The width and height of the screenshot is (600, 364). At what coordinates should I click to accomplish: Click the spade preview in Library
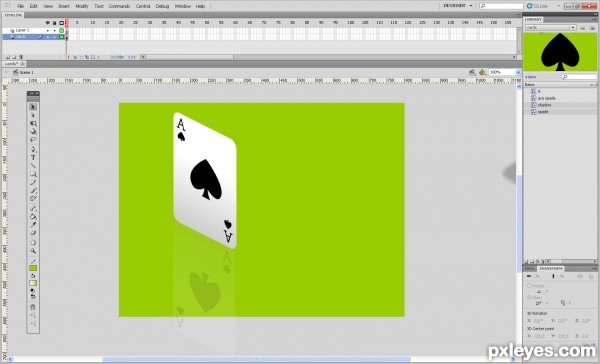tap(560, 52)
